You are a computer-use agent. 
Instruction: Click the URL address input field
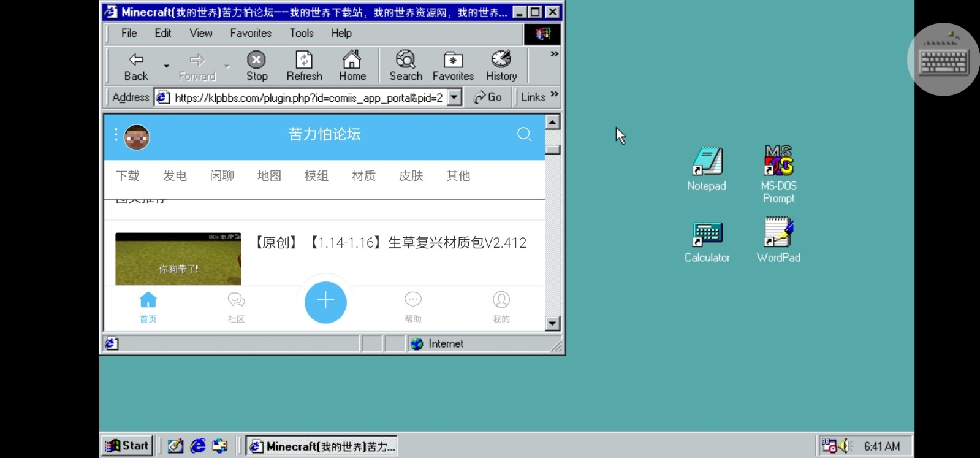click(308, 97)
